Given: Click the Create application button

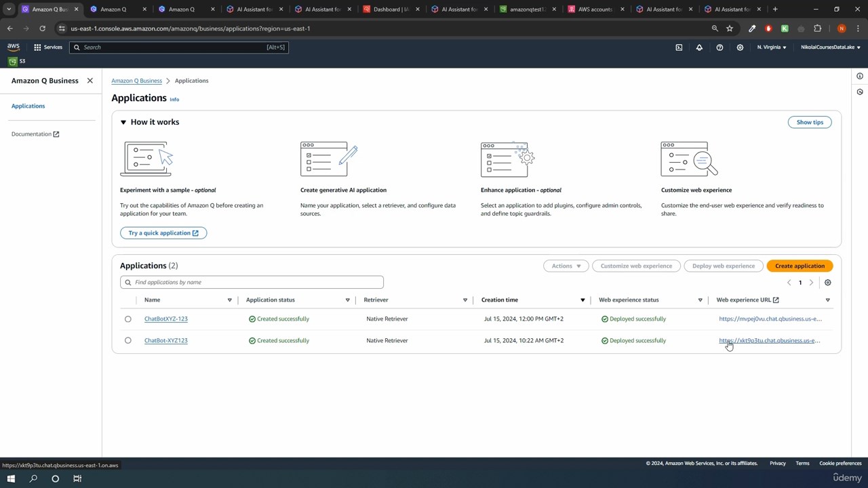Looking at the screenshot, I should point(800,266).
